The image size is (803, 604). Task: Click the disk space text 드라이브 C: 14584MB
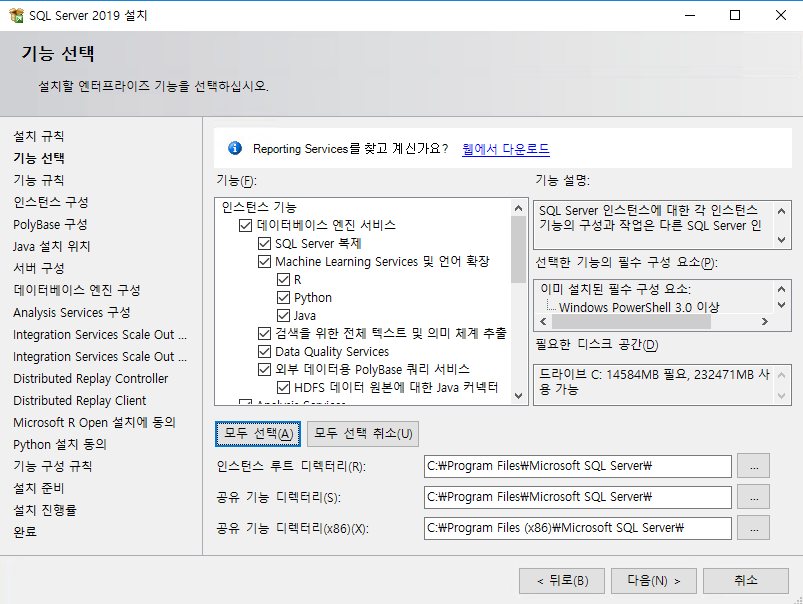[x=654, y=382]
